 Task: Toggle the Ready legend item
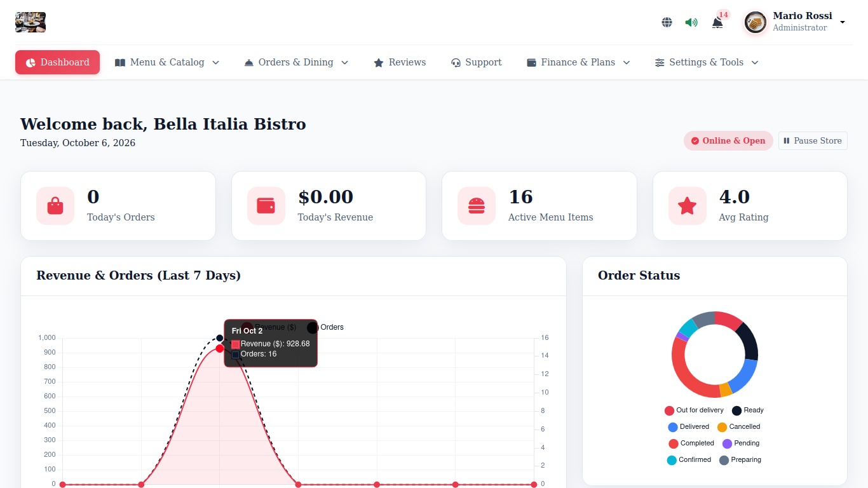748,410
